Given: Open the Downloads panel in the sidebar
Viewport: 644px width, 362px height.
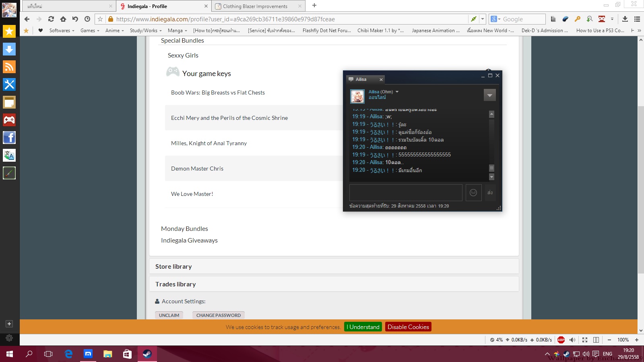Looking at the screenshot, I should coord(9,49).
